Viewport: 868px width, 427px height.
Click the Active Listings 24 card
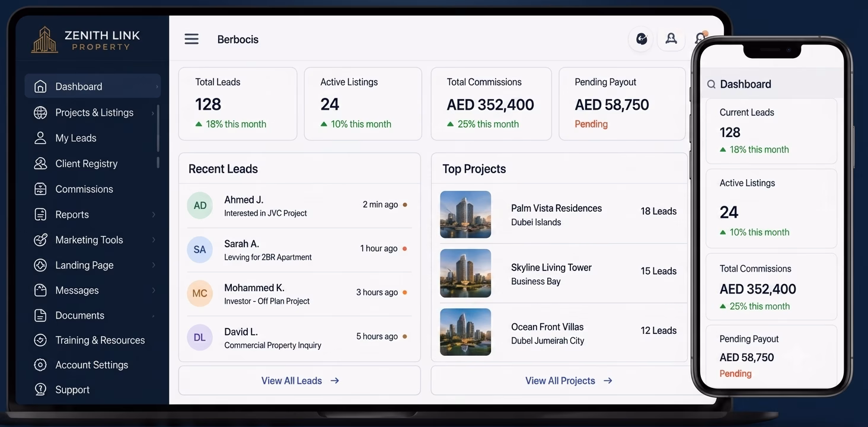pos(363,104)
